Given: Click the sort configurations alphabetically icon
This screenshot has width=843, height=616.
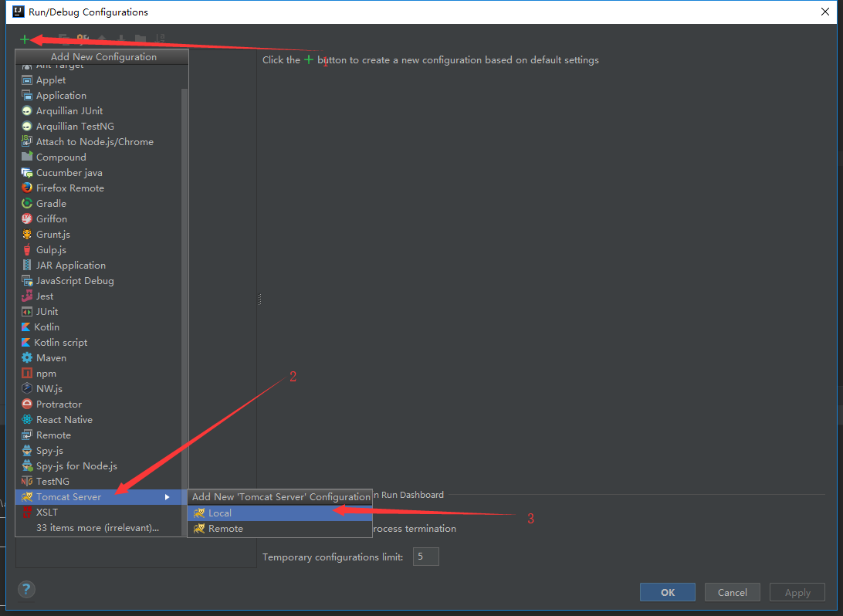Looking at the screenshot, I should (160, 39).
